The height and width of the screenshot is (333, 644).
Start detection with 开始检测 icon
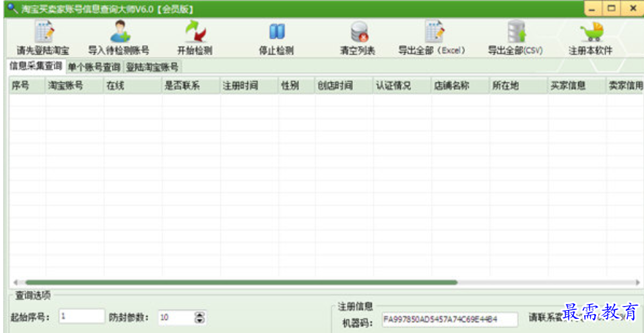[x=195, y=32]
